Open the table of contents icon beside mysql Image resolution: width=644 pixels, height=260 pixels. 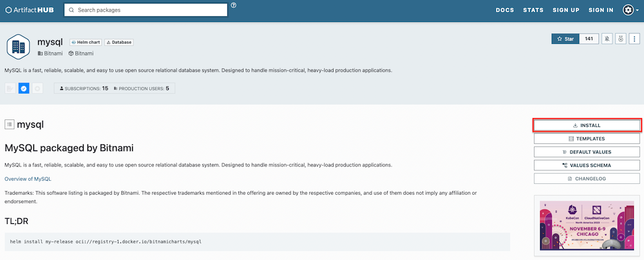(9, 124)
